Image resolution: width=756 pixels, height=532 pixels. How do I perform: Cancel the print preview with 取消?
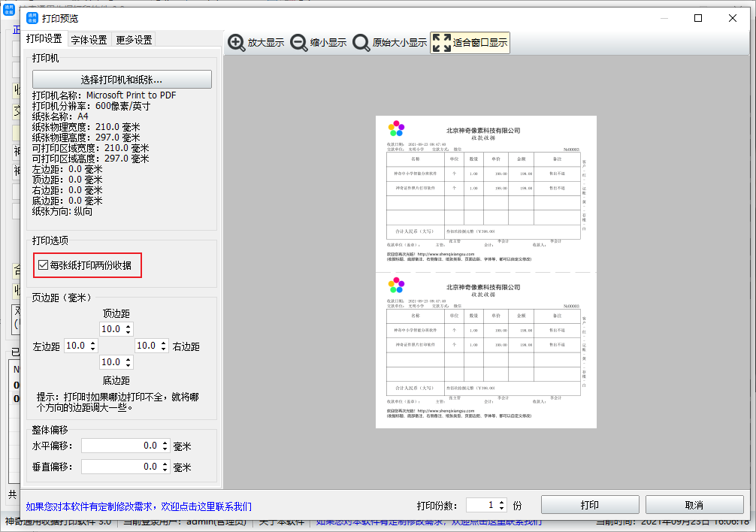694,505
